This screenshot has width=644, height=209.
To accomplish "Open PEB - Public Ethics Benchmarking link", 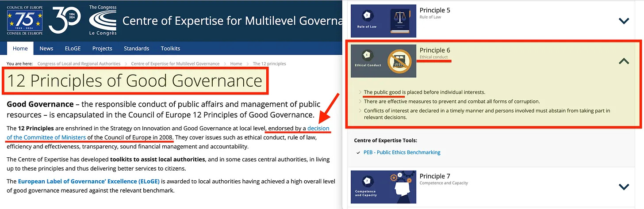I will click(401, 152).
